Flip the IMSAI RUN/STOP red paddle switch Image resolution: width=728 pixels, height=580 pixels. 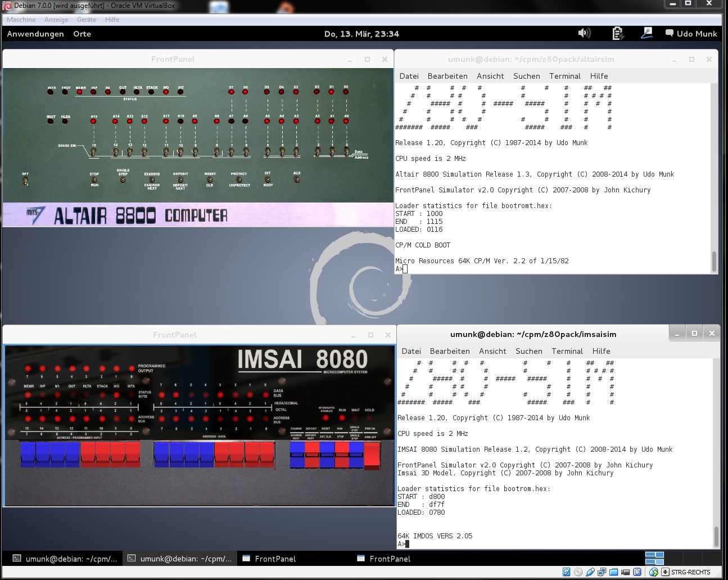tap(342, 455)
